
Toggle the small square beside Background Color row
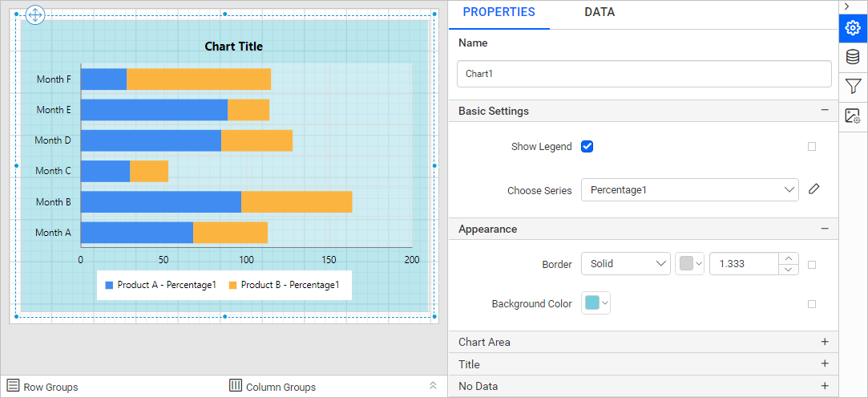[x=812, y=304]
